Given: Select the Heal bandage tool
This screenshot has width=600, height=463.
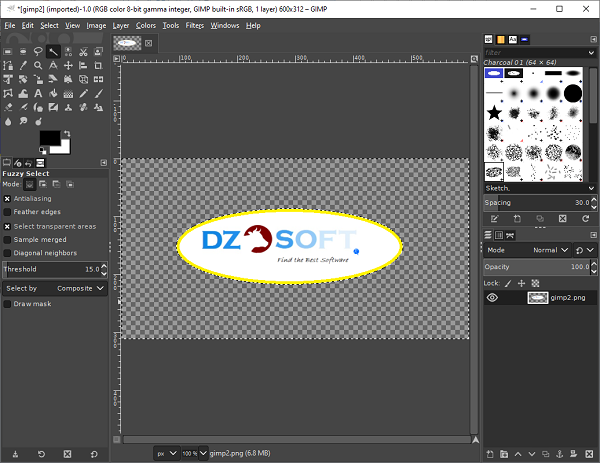Looking at the screenshot, I should click(x=83, y=108).
